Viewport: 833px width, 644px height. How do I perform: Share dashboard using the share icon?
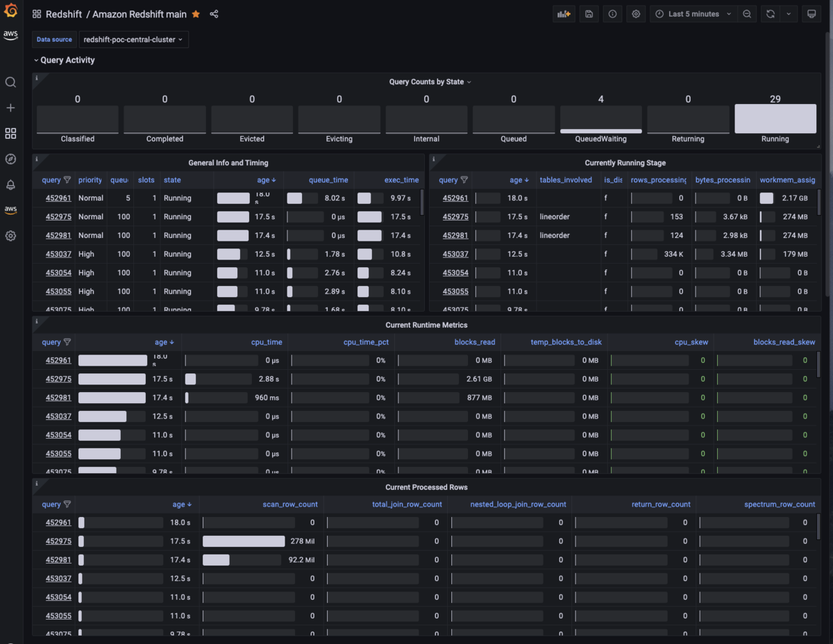tap(214, 14)
